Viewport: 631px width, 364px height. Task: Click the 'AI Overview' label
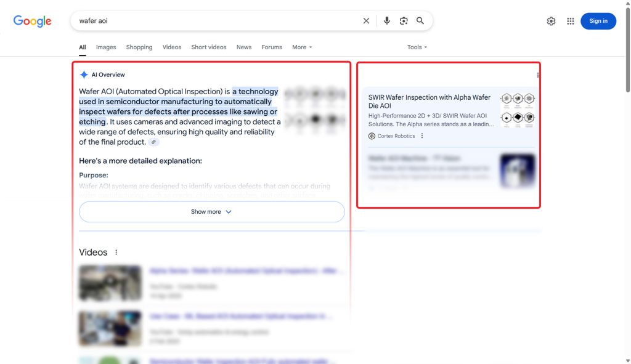(x=108, y=75)
